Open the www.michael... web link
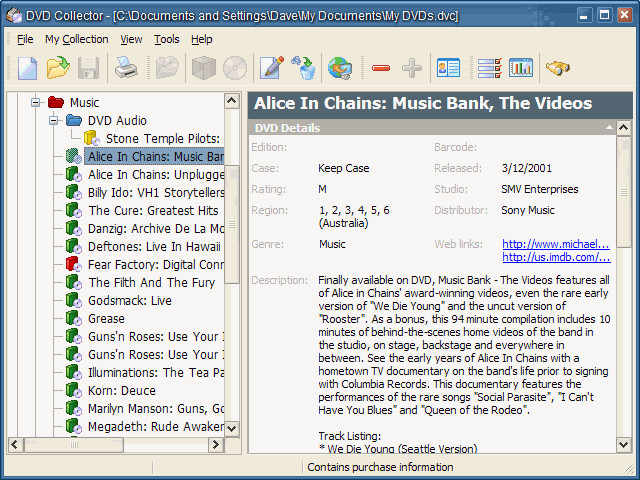The width and height of the screenshot is (640, 480). (556, 244)
